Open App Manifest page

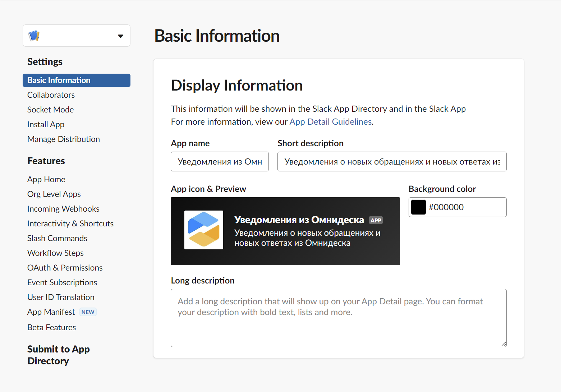[51, 312]
